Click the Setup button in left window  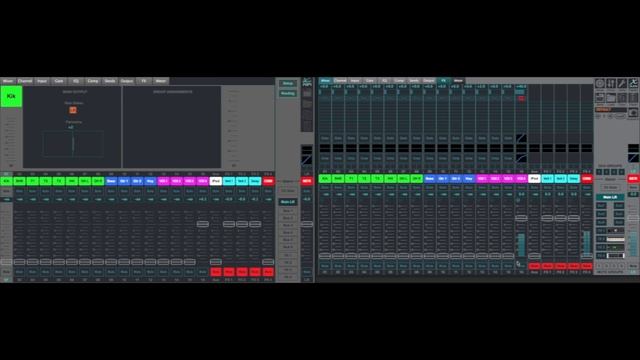point(288,83)
